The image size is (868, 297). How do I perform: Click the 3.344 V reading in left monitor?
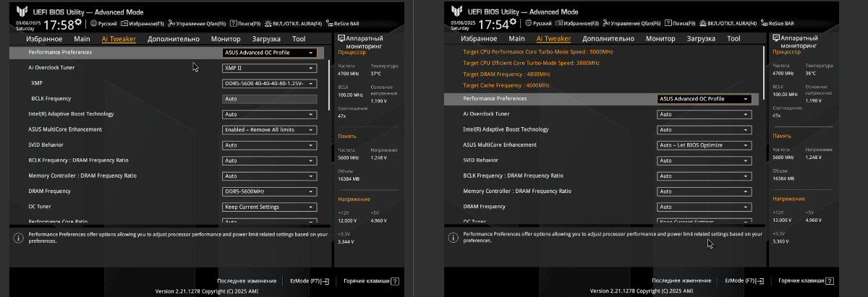(x=346, y=241)
